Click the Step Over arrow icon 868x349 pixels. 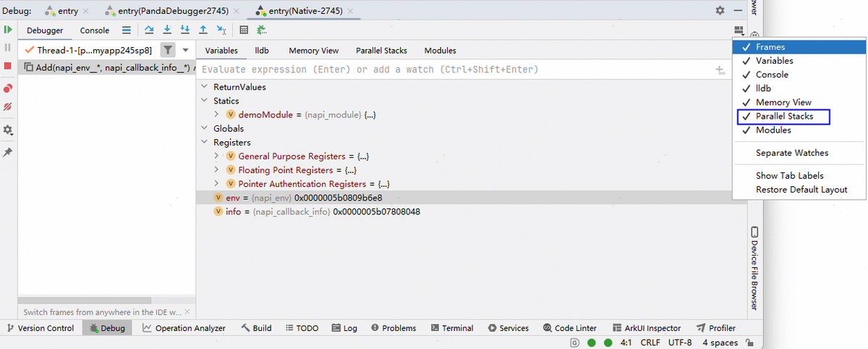click(149, 30)
